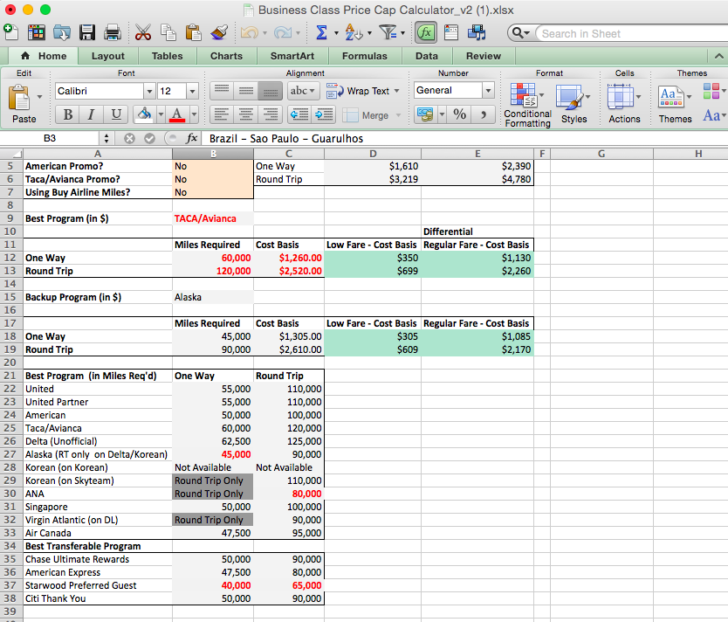Collapse the ribbon with chevron
The width and height of the screenshot is (728, 622).
pos(719,56)
